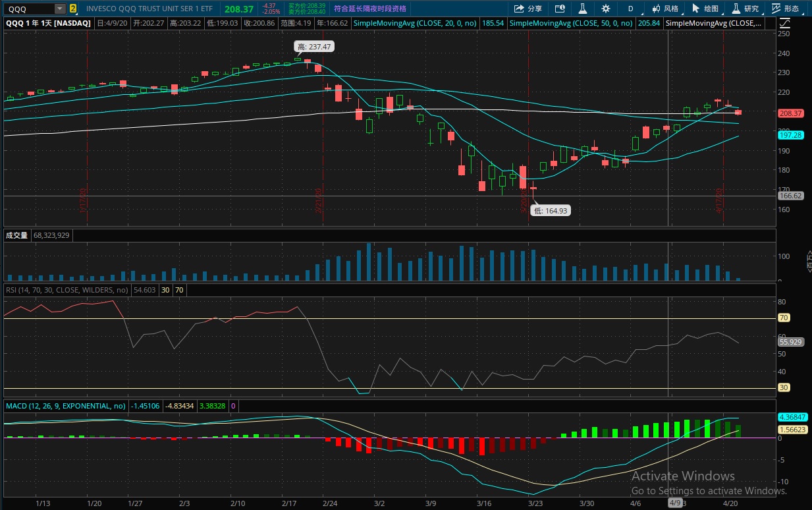Click the 208.37 last price in header

238,9
